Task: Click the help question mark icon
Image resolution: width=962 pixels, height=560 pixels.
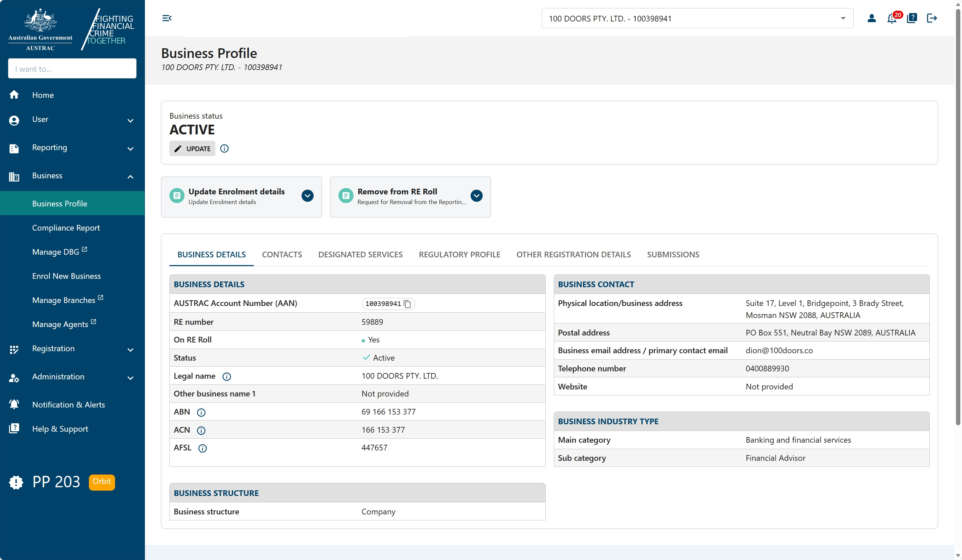Action: [x=912, y=18]
